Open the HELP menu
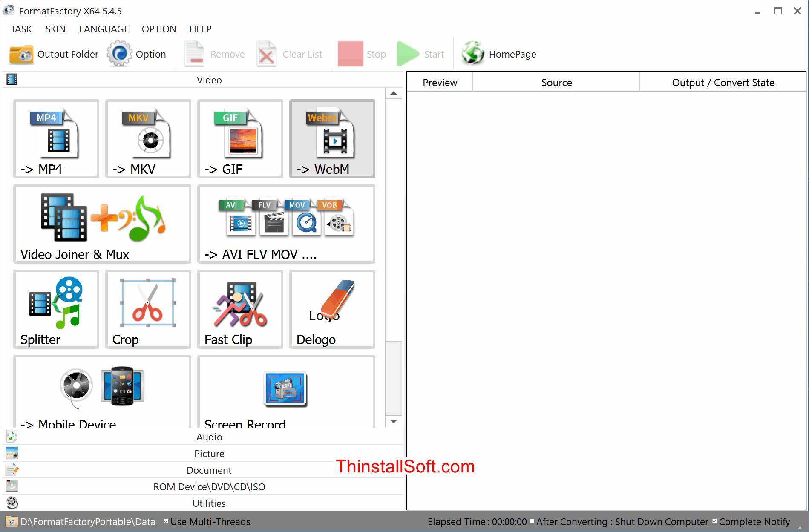This screenshot has height=532, width=809. [201, 29]
